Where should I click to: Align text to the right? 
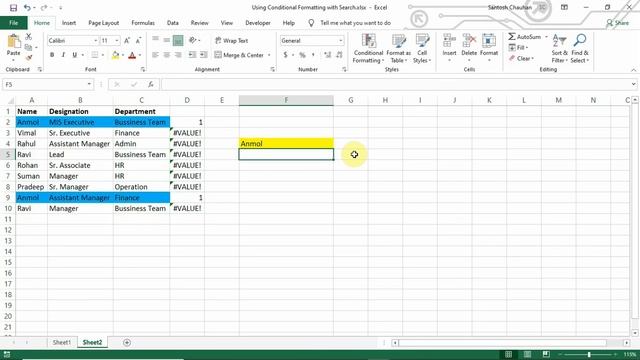coord(178,55)
